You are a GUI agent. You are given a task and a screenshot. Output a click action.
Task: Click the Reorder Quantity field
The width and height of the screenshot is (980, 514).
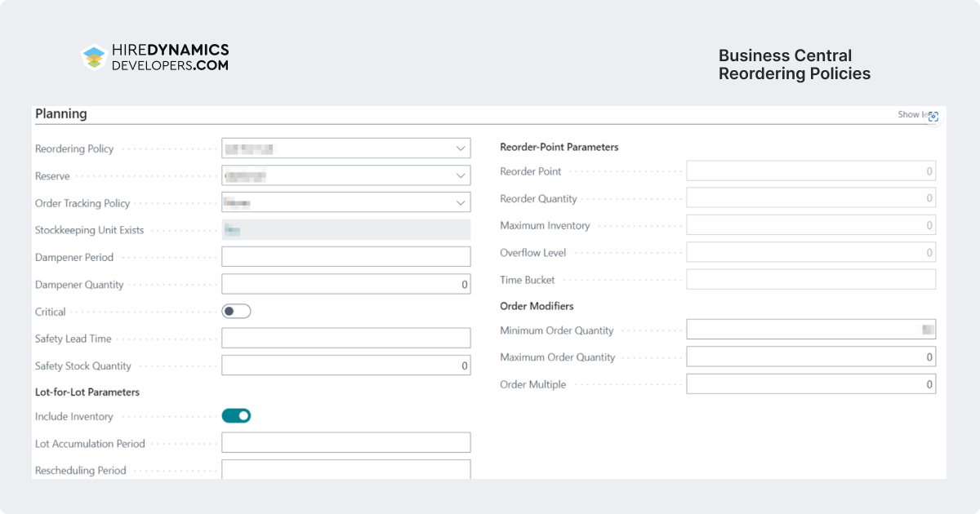811,198
